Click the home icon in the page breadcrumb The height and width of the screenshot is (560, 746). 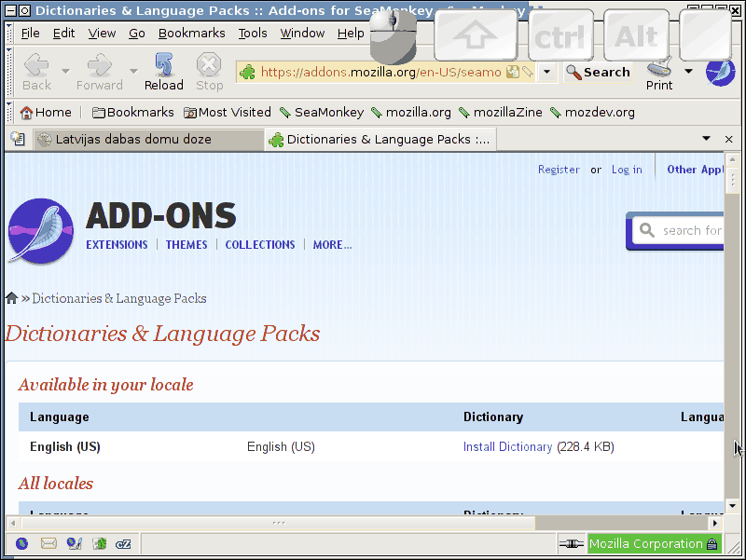pos(12,298)
